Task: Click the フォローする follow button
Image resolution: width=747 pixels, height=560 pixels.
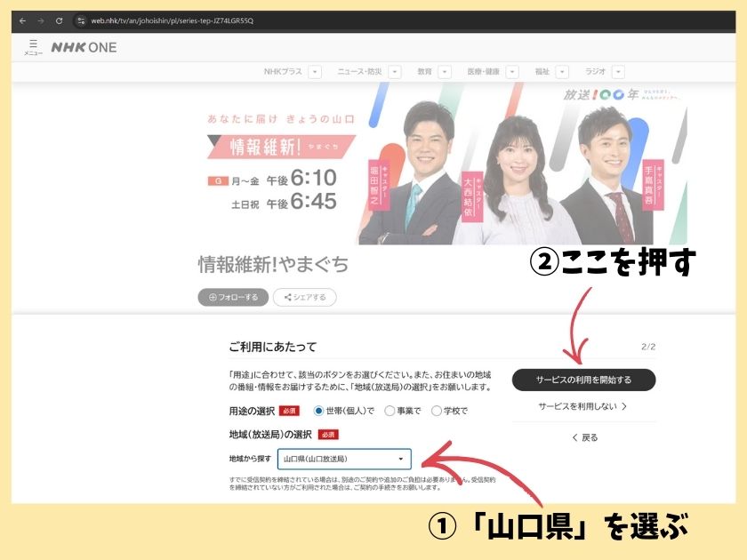Action: [x=233, y=297]
